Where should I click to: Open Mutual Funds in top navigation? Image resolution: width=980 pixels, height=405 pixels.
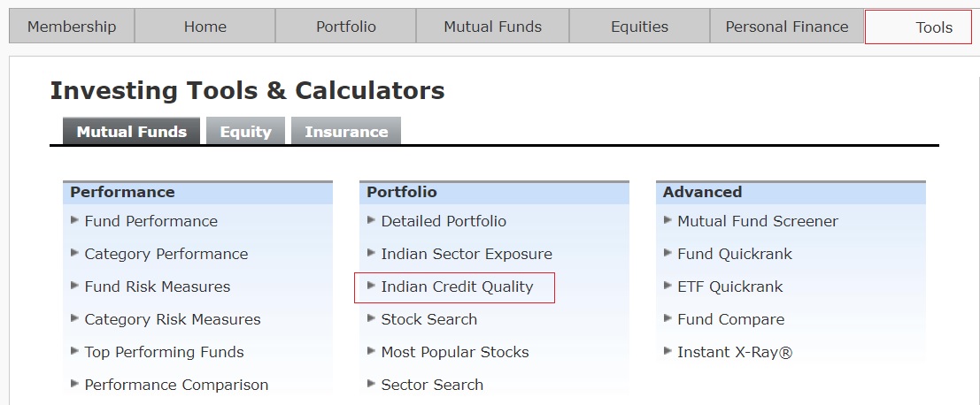tap(492, 27)
